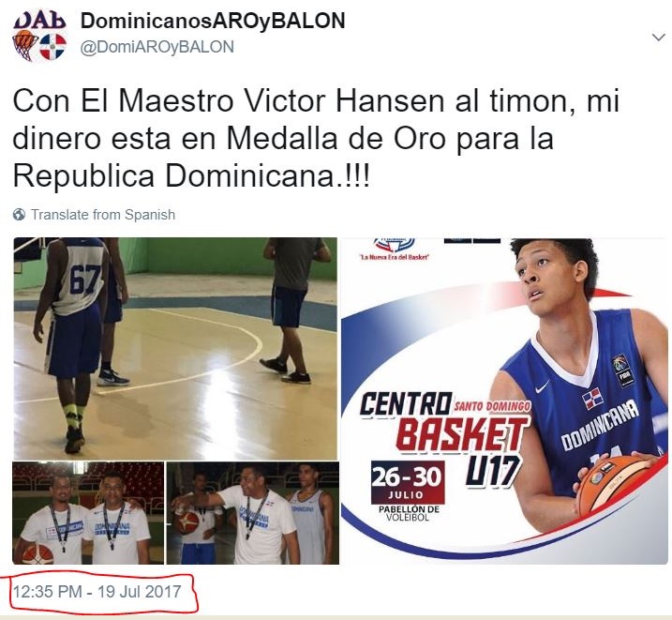Open the tweet timestamp 12:35 PM - 19 Jul 2017

tap(97, 592)
